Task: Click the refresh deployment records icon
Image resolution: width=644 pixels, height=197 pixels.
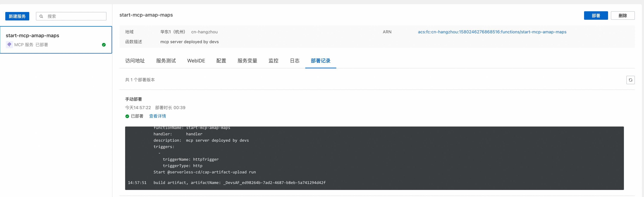Action: (630, 80)
